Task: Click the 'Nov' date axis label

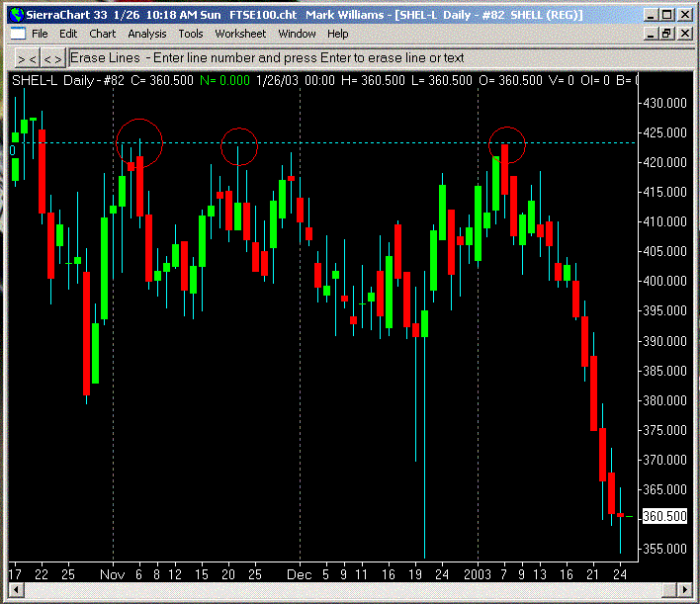Action: [x=112, y=574]
